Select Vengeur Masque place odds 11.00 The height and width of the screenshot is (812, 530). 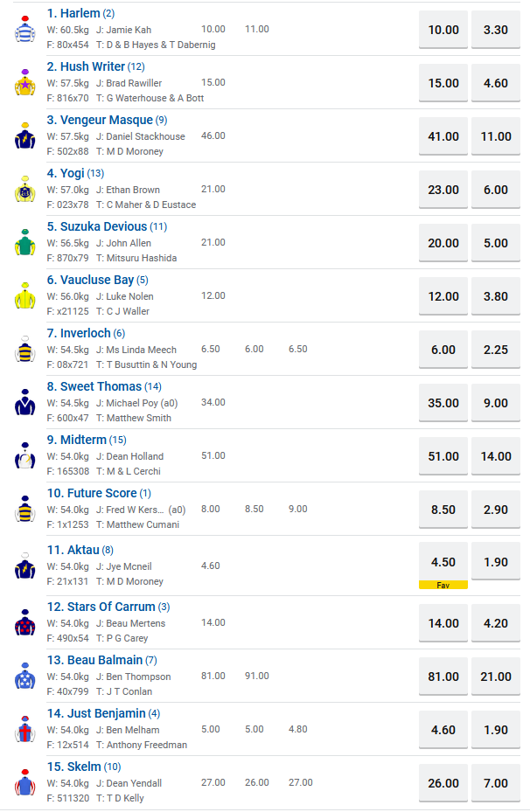[496, 136]
